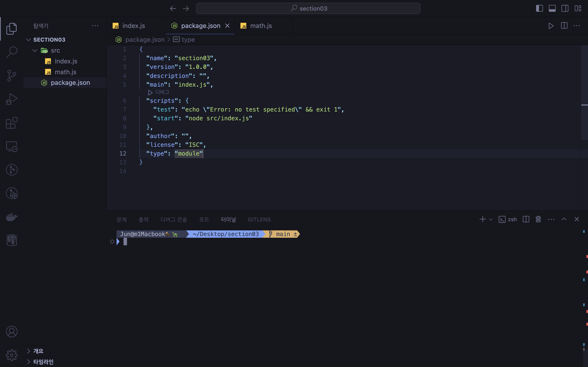Open index.js in the explorer tree
Viewport: 588px width, 367px height.
pos(66,61)
